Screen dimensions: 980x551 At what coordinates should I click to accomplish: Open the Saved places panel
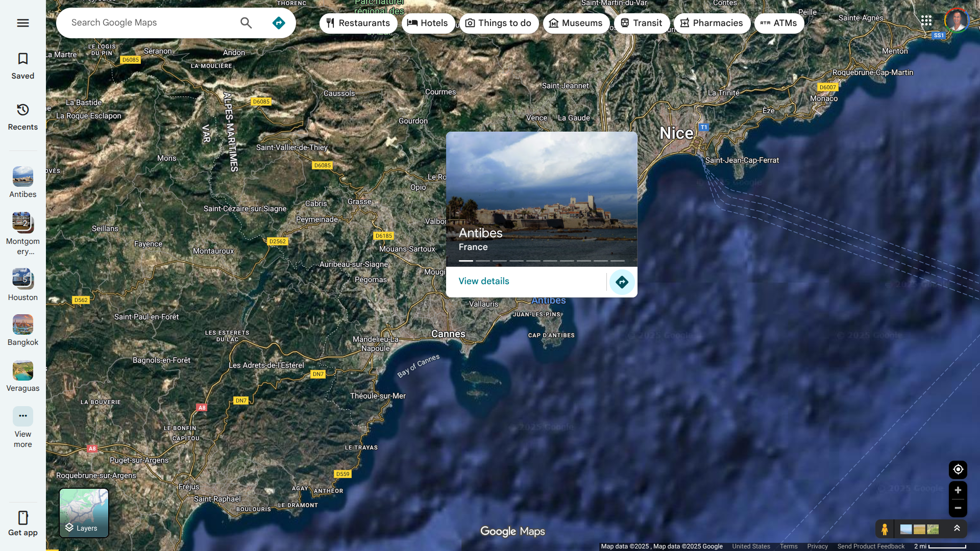pos(23,66)
